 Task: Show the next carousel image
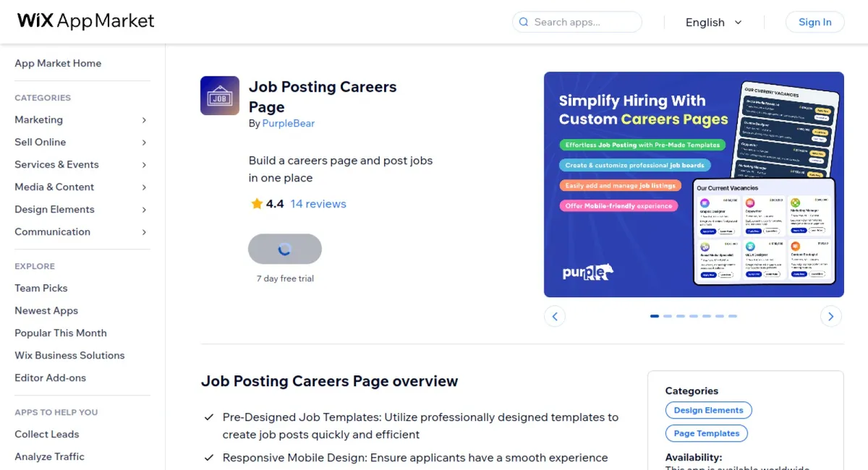(831, 316)
